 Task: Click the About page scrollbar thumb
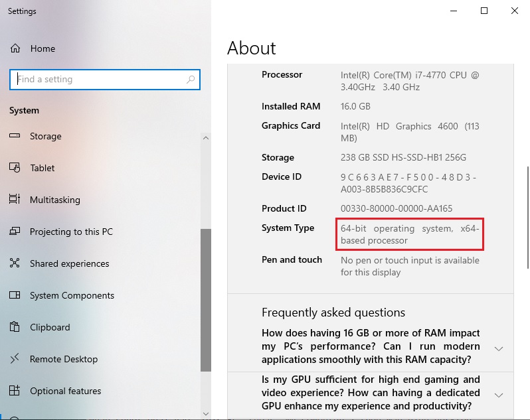click(527, 218)
